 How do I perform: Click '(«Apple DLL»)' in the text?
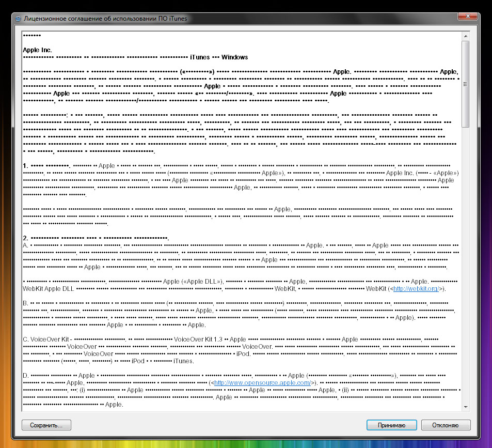click(202, 281)
